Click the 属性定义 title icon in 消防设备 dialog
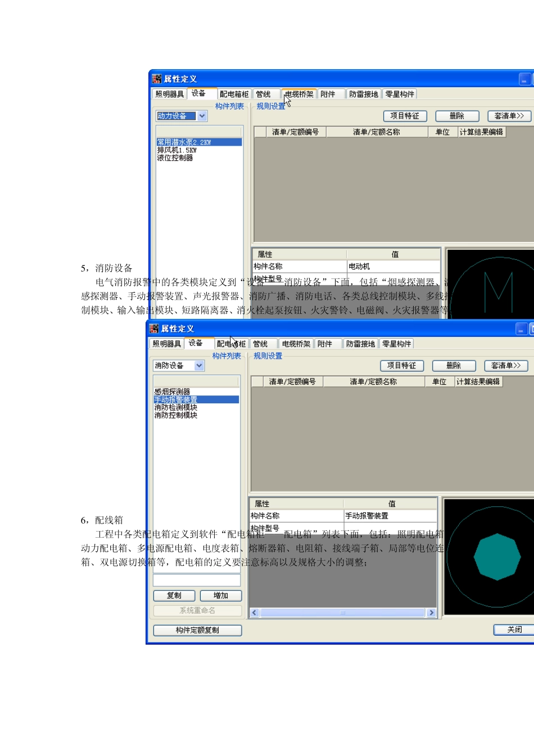Image resolution: width=534 pixels, height=756 pixels. click(x=154, y=328)
